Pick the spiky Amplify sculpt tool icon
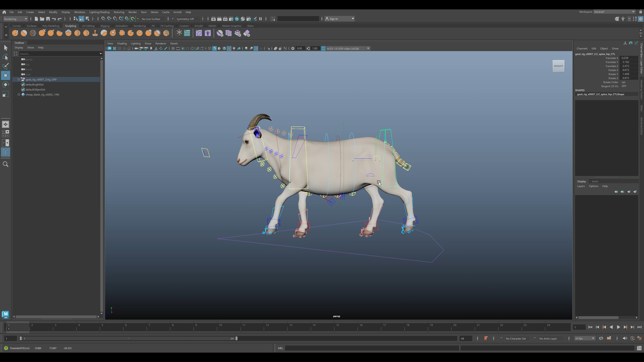The width and height of the screenshot is (644, 362). (x=157, y=33)
